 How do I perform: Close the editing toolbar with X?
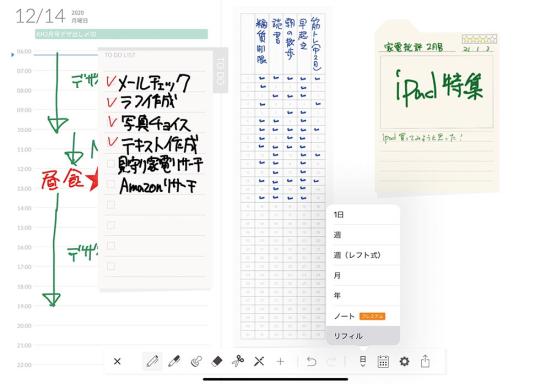117,361
